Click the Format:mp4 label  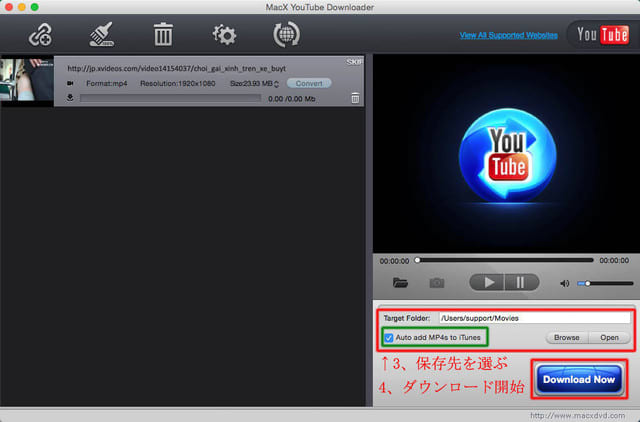coord(107,83)
